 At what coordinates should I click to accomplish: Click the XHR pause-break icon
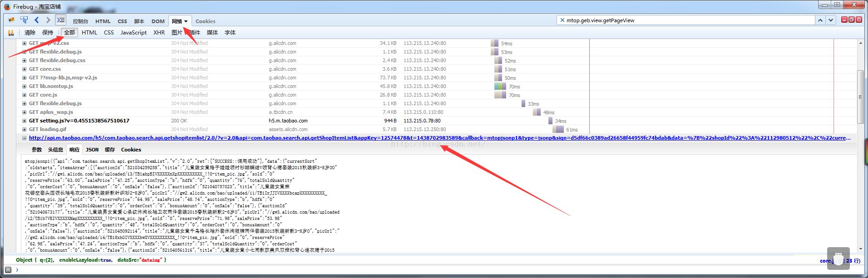(x=11, y=33)
